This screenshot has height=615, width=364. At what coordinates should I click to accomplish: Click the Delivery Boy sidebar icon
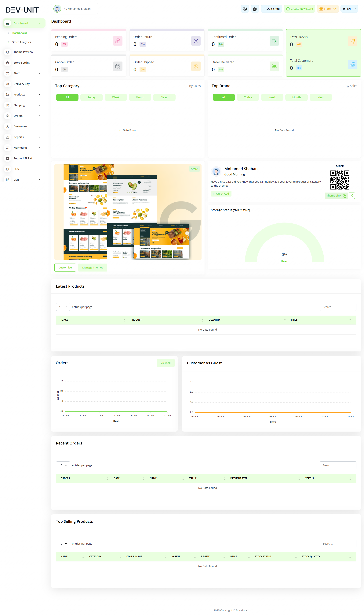click(8, 84)
